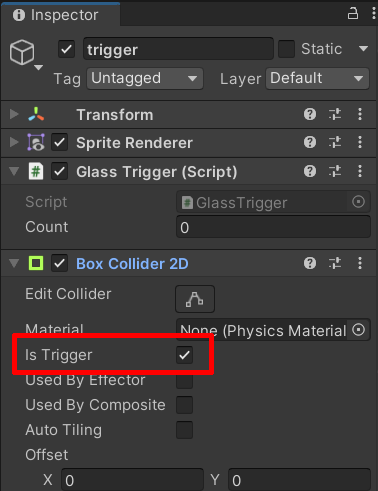Open object picker for Physics Material field
The image size is (378, 491).
[x=358, y=330]
